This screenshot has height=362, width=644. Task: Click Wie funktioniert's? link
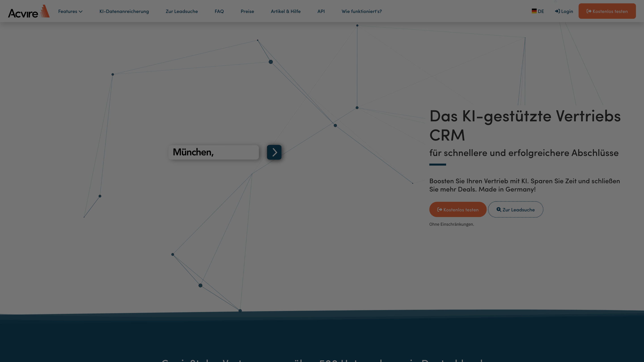pos(362,11)
